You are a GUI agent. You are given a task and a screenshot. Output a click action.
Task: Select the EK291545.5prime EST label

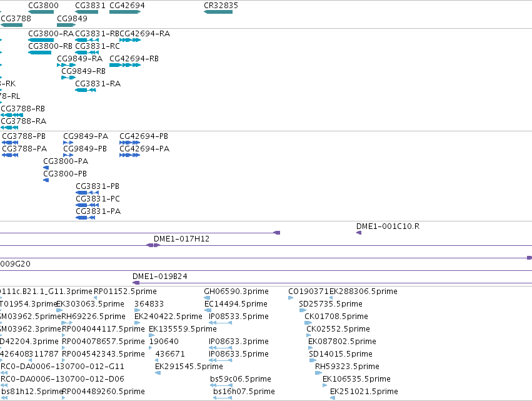(x=189, y=367)
